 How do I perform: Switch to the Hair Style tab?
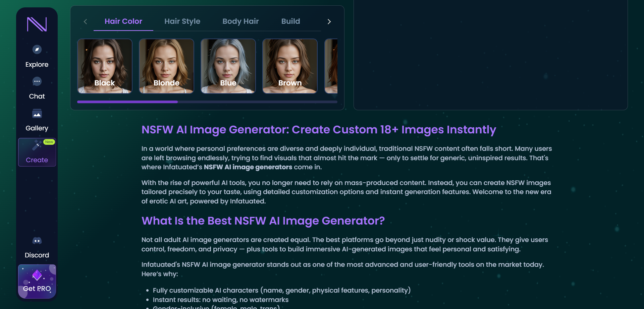coord(182,21)
